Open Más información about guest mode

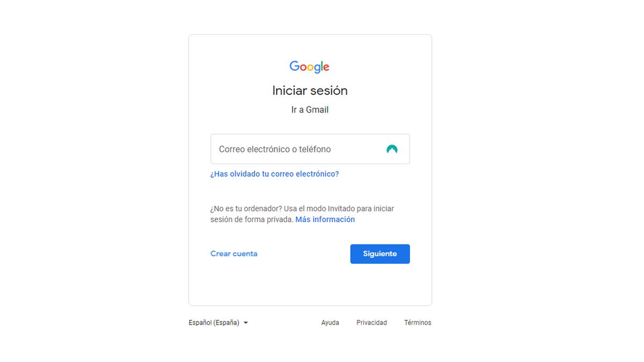pyautogui.click(x=325, y=219)
